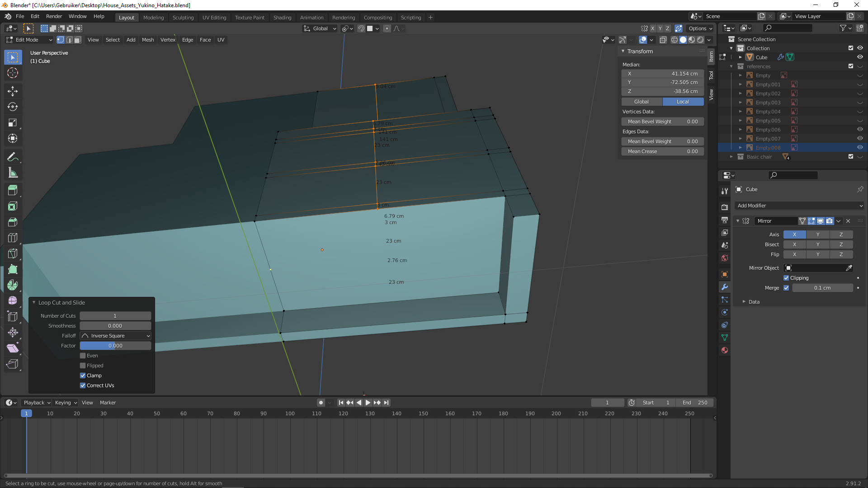
Task: Activate the Annotate pencil tool
Action: (13, 157)
